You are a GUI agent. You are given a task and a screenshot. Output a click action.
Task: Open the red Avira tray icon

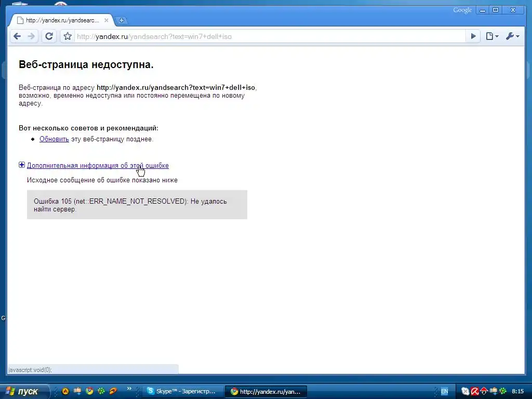(475, 392)
